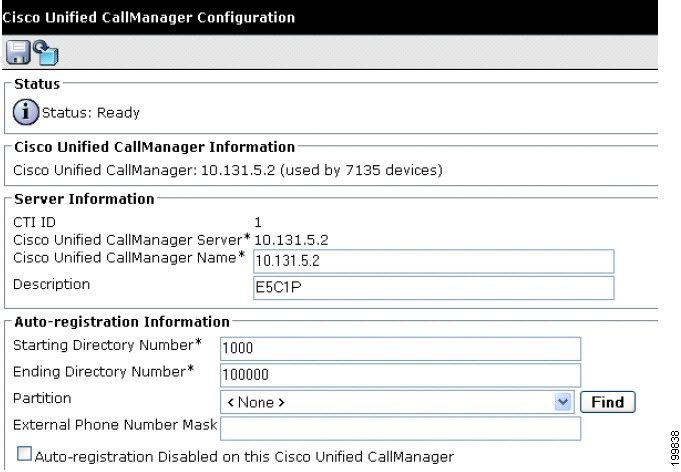Screen dimensions: 681x472
Task: Focus the Starting Directory Number field
Action: [400, 349]
